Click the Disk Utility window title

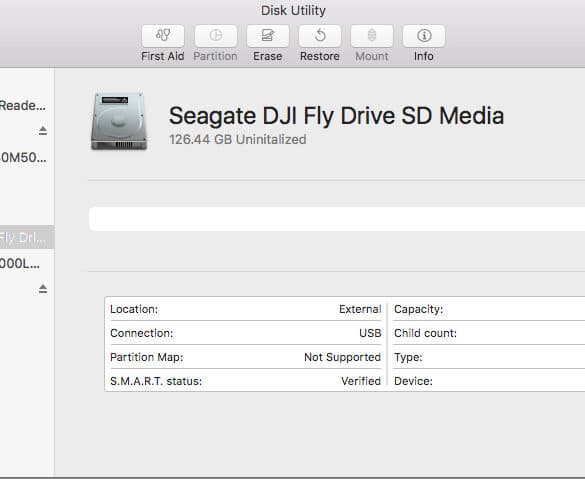(x=293, y=10)
